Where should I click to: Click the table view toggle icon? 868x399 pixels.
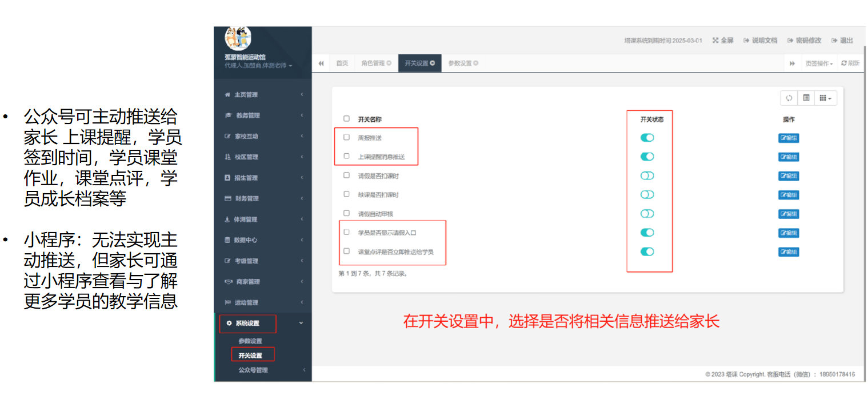click(x=806, y=98)
